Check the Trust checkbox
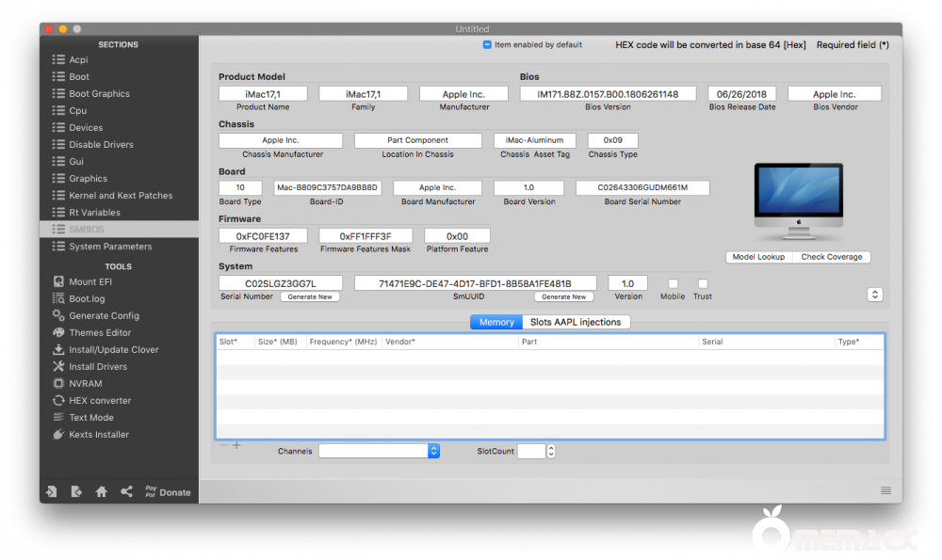Screen dimensions: 942x560 point(703,285)
